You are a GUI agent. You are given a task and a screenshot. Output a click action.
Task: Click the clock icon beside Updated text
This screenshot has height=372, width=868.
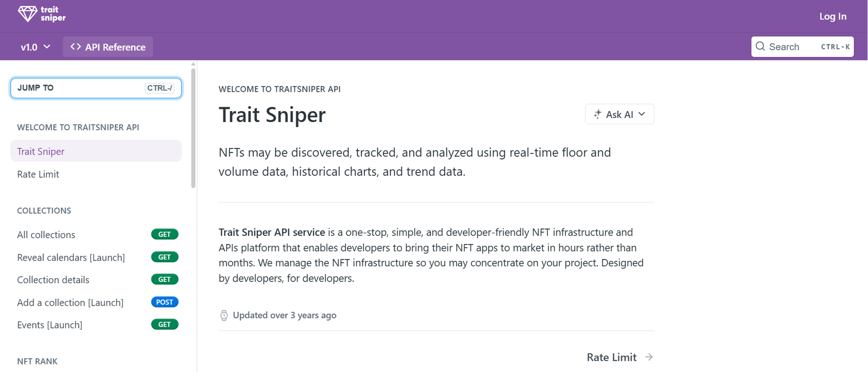tap(224, 316)
